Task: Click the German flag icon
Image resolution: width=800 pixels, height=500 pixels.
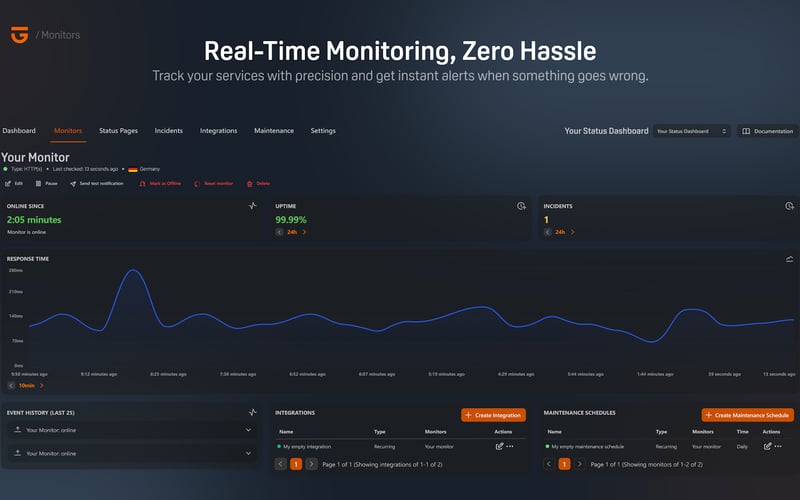Action: (133, 169)
